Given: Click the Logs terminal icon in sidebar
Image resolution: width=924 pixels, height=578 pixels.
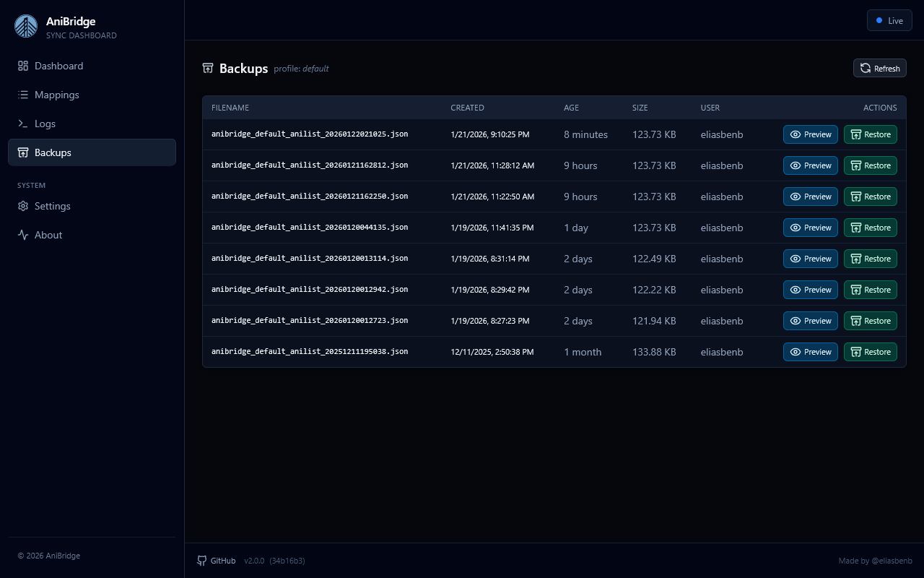Looking at the screenshot, I should 22,123.
